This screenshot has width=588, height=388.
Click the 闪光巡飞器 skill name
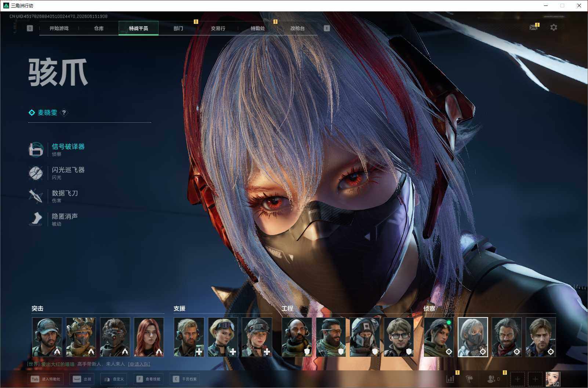click(68, 170)
